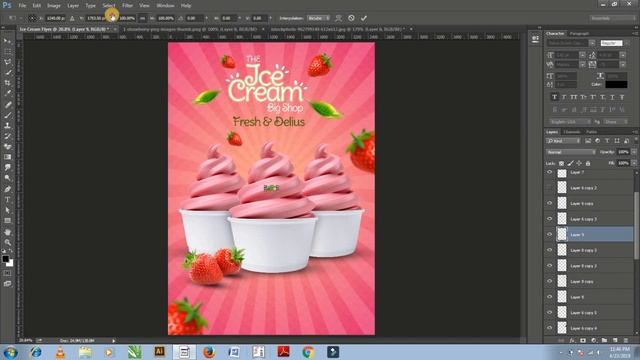Toggle lock all on the layer
640x360 pixels.
click(x=588, y=163)
